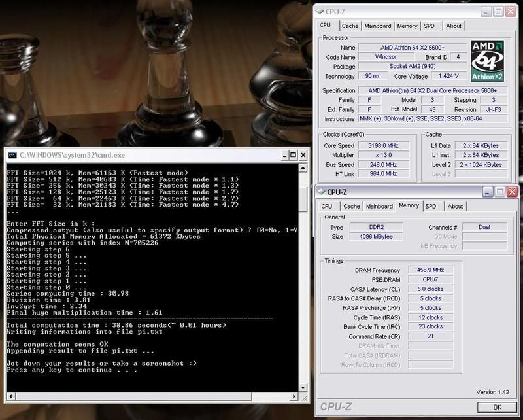This screenshot has width=523, height=420.
Task: Select the SPD tab in the lower CPU-Z window
Action: pos(431,206)
